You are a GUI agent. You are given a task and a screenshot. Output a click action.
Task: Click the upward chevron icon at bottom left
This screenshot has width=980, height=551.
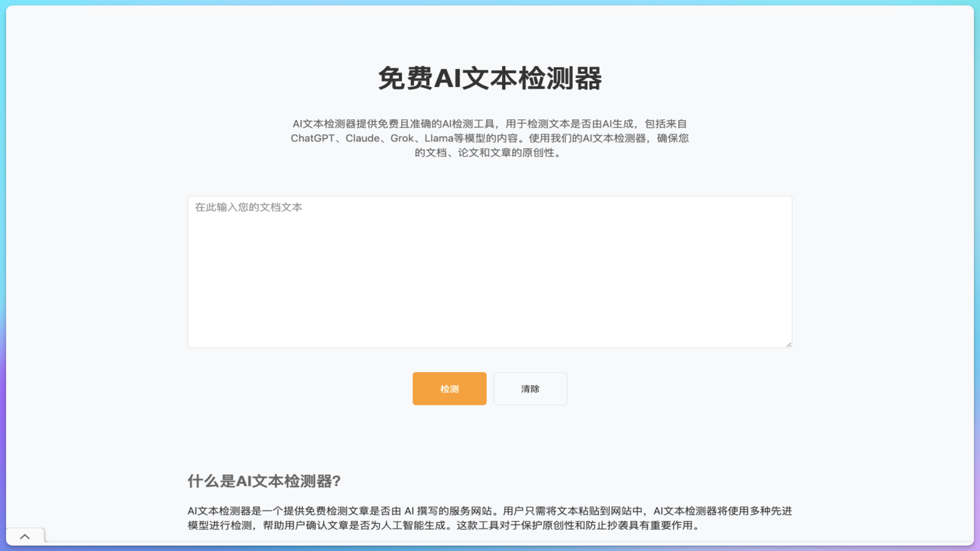(25, 537)
